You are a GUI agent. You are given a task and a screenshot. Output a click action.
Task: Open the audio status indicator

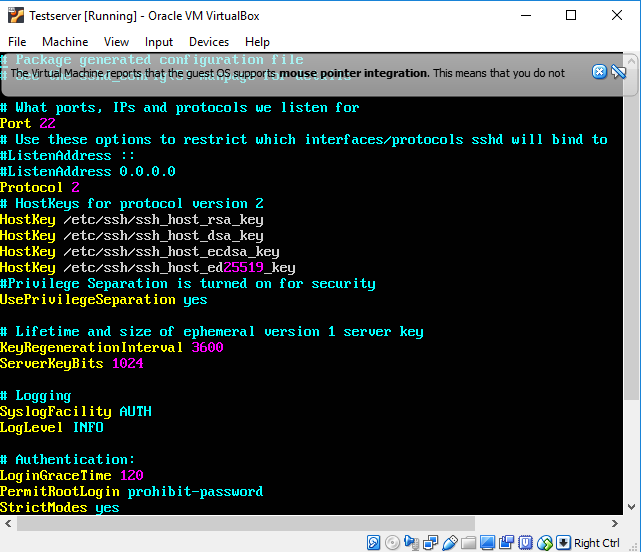point(411,543)
